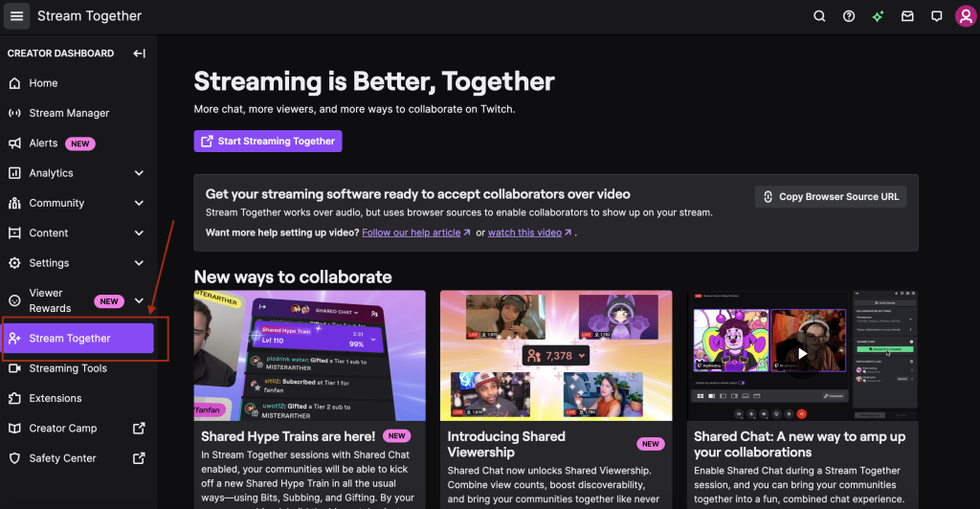Open Streaming Tools in the sidebar
980x509 pixels.
77,368
